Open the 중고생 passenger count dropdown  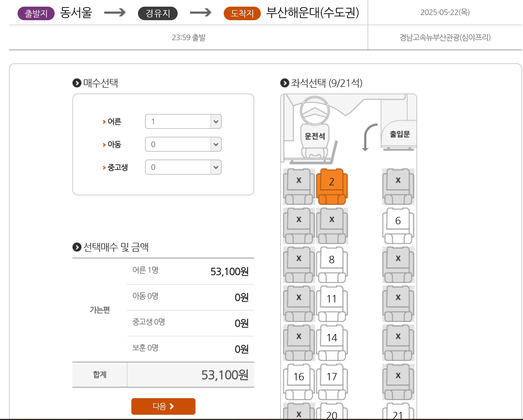[183, 167]
